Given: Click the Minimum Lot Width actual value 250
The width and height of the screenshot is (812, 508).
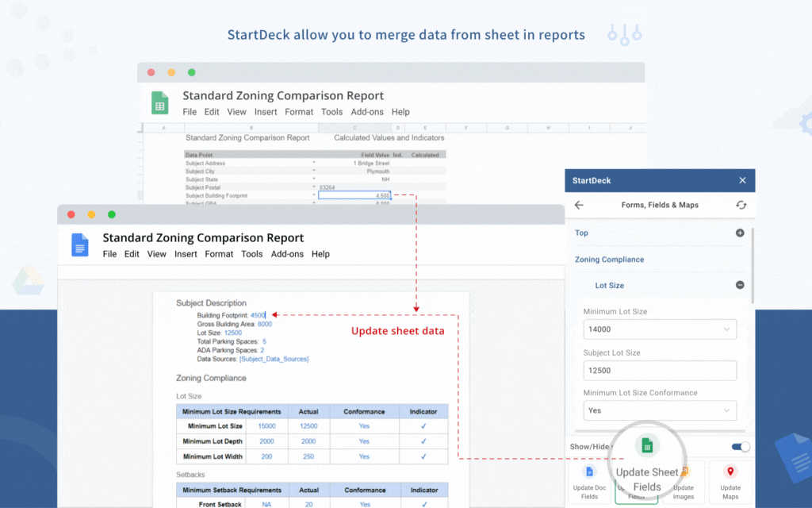Looking at the screenshot, I should [x=308, y=456].
